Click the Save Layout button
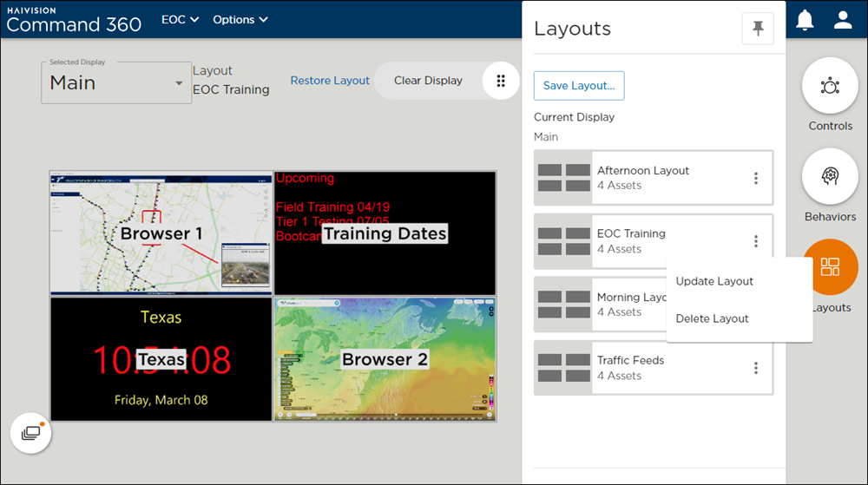Viewport: 868px width, 485px height. coord(578,86)
